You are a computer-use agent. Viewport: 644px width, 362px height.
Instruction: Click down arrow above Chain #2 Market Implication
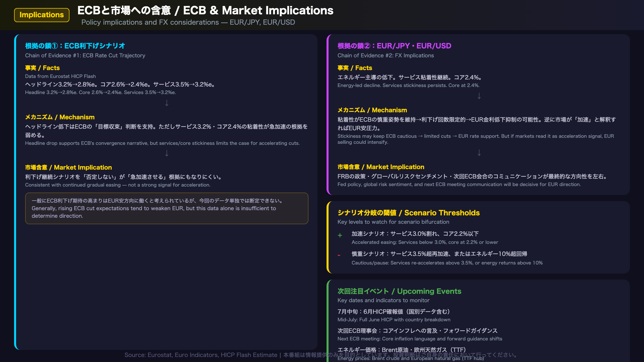[479, 153]
